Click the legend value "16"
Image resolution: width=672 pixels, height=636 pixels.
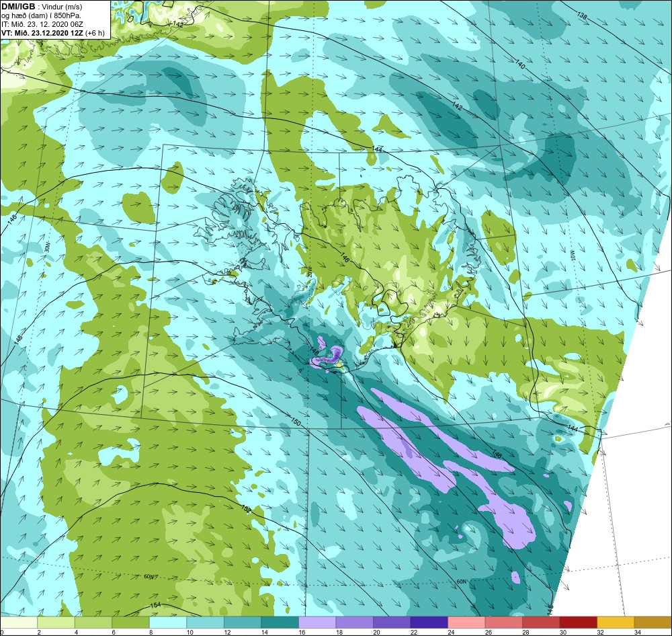click(x=302, y=632)
